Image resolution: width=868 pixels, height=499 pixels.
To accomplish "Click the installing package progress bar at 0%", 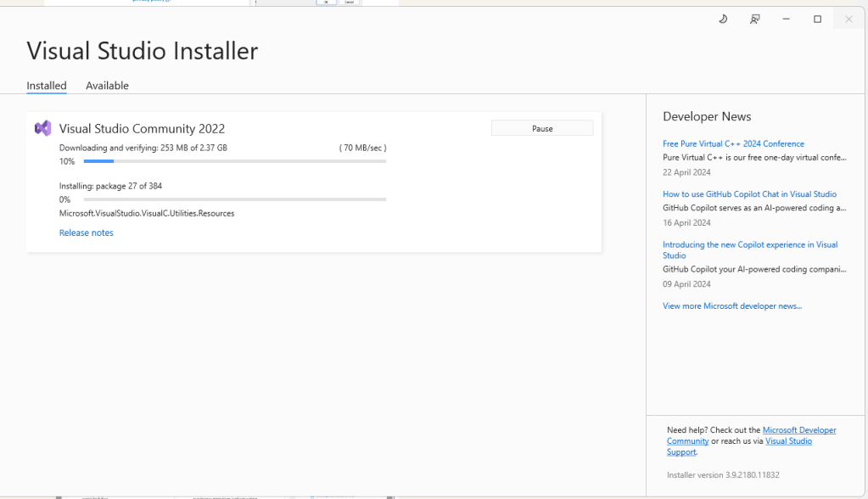I will (235, 199).
